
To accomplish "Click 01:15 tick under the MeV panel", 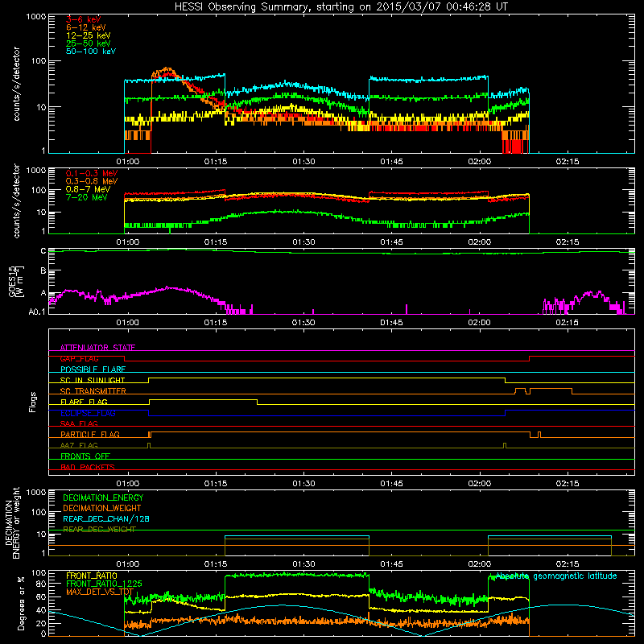I will (216, 242).
